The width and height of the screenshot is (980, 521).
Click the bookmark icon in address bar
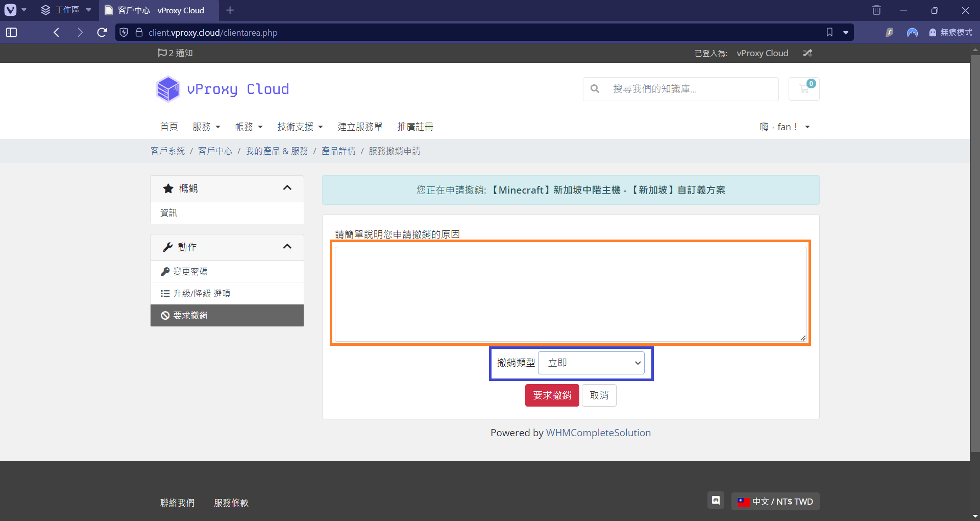pos(829,33)
